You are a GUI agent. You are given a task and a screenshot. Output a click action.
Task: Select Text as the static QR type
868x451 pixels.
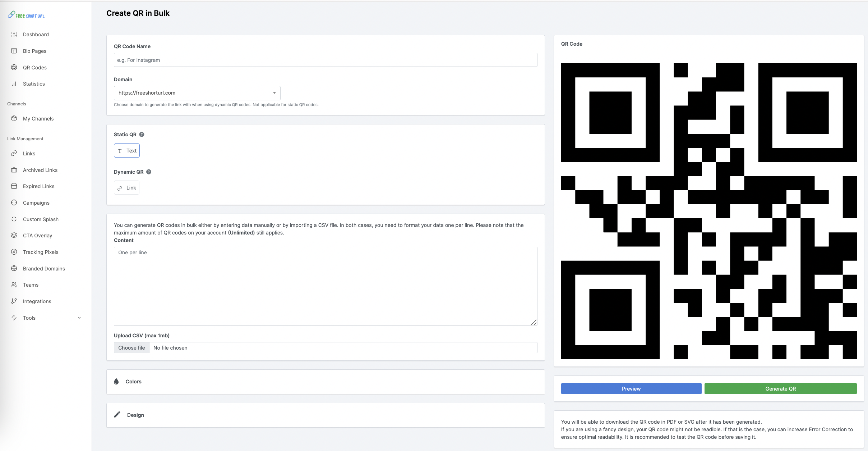[126, 150]
